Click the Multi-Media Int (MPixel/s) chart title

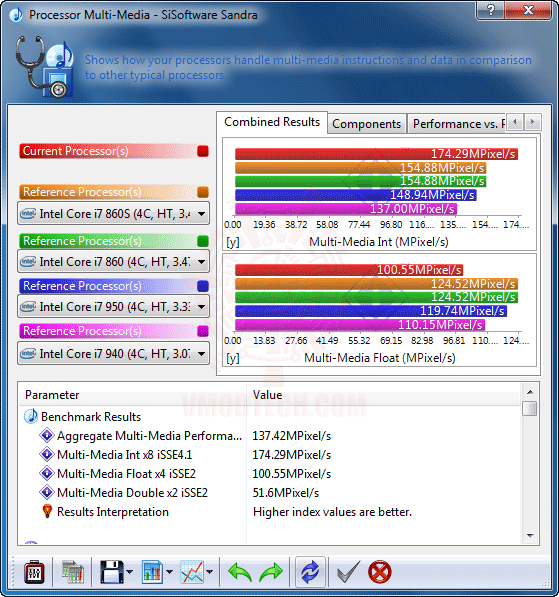click(379, 242)
